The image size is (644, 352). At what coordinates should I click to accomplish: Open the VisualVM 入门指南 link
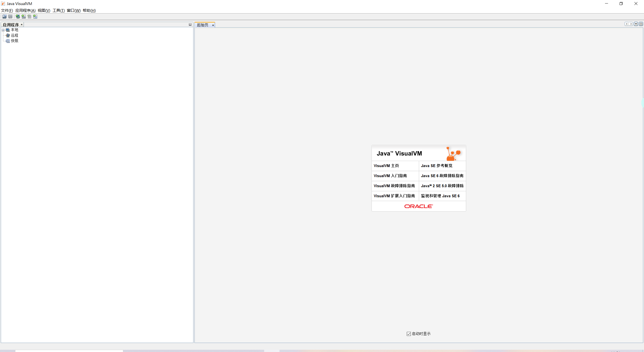(390, 176)
